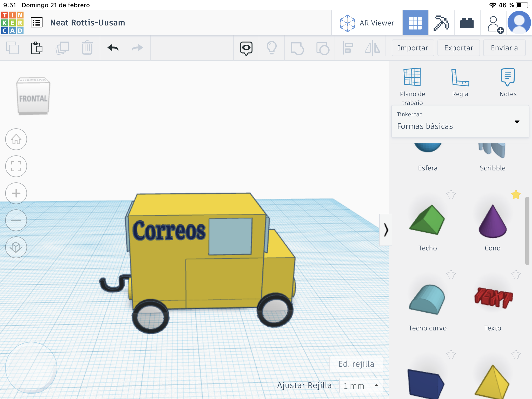The image size is (532, 399).
Task: Click the Delete trash icon
Action: [87, 48]
